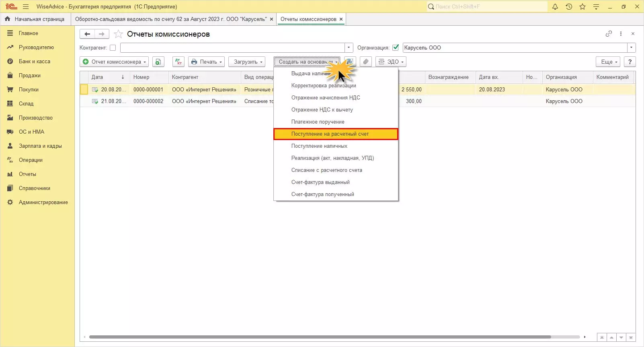Open the Печать dropdown
644x347 pixels.
(206, 62)
